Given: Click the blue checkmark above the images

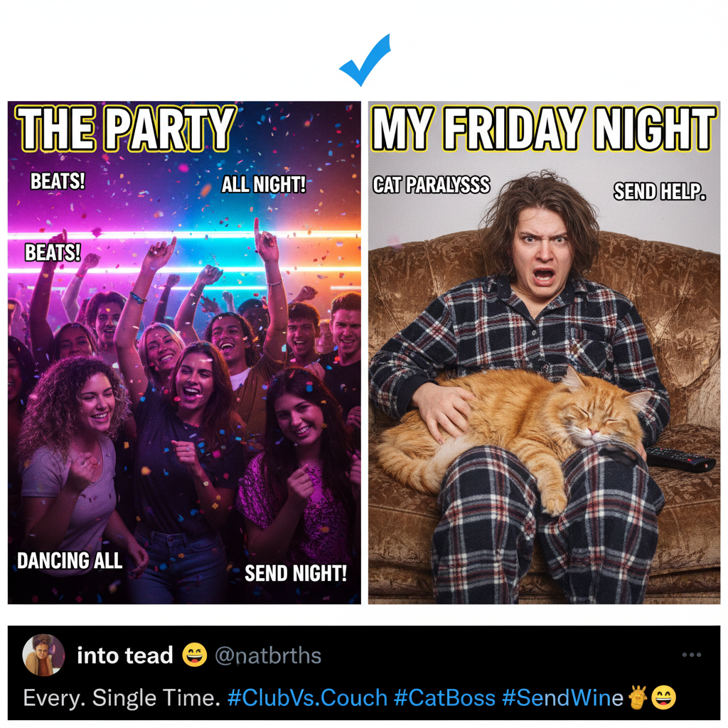Looking at the screenshot, I should (x=365, y=60).
